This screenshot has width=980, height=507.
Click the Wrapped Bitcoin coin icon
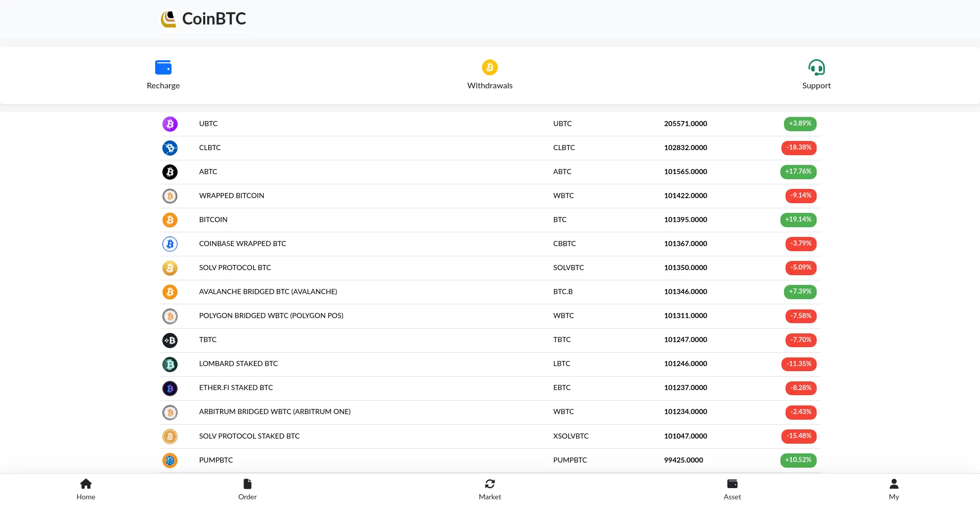click(170, 196)
